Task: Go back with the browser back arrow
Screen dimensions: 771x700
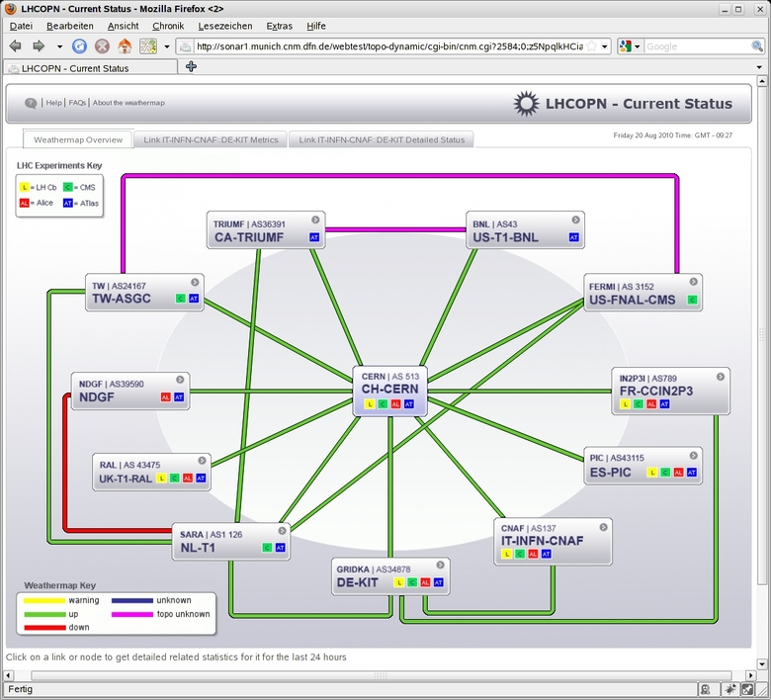Action: [x=15, y=46]
